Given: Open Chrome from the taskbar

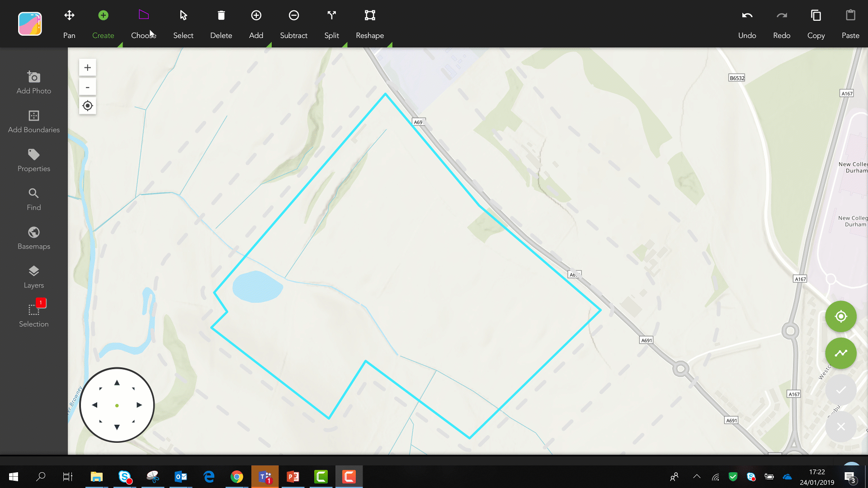Looking at the screenshot, I should click(x=236, y=477).
